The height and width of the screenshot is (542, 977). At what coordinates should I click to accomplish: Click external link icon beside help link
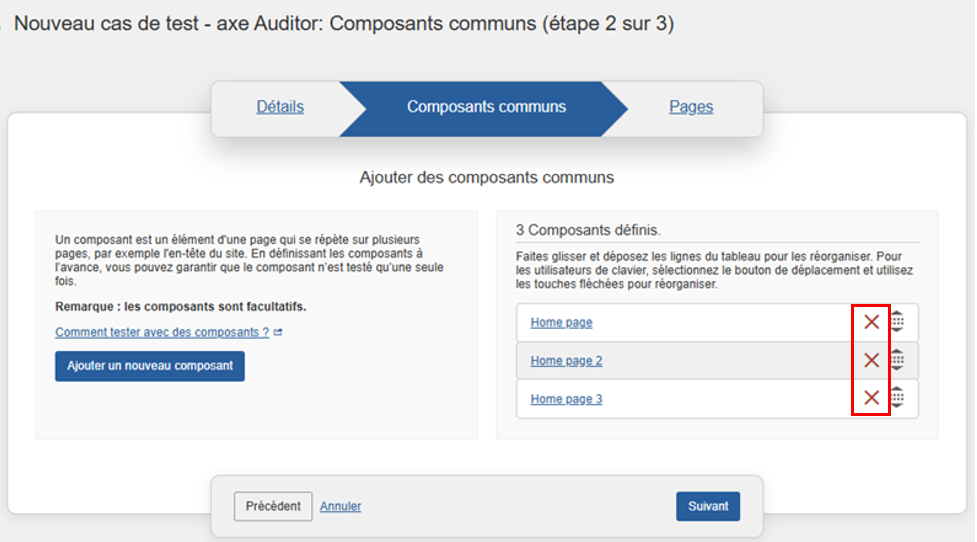(x=278, y=332)
